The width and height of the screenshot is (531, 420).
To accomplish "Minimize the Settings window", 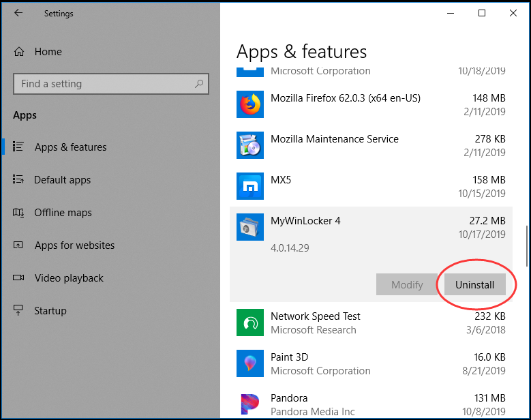I will (x=451, y=13).
